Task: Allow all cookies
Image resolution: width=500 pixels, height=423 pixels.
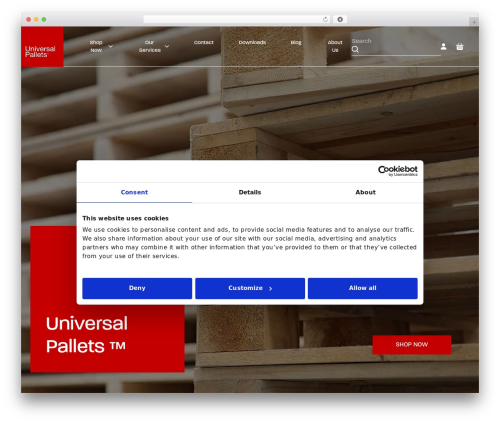Action: click(x=363, y=288)
